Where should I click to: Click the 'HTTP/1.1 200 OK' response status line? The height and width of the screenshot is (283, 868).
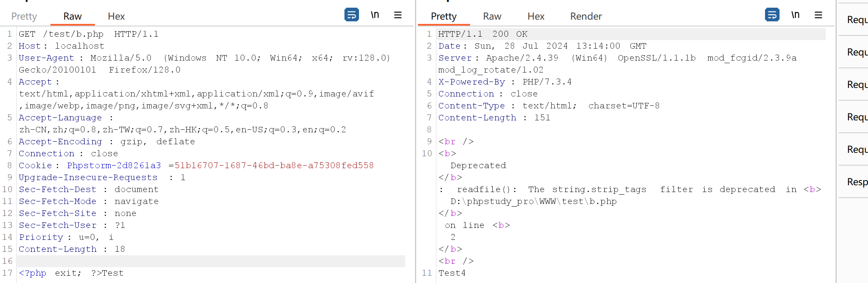coord(483,34)
